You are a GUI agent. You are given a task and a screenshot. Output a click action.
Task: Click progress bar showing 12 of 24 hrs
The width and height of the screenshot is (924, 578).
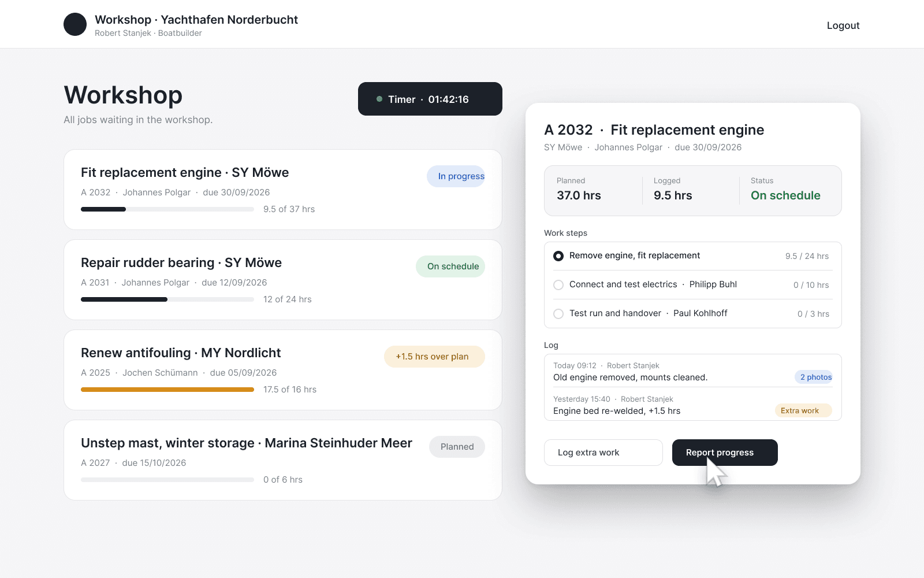(167, 299)
